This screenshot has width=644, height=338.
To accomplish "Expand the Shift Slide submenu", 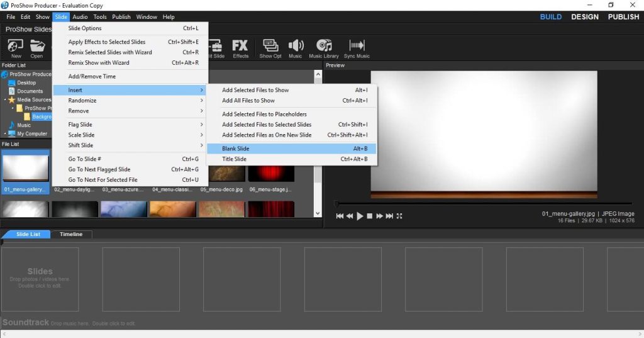I will coord(136,145).
